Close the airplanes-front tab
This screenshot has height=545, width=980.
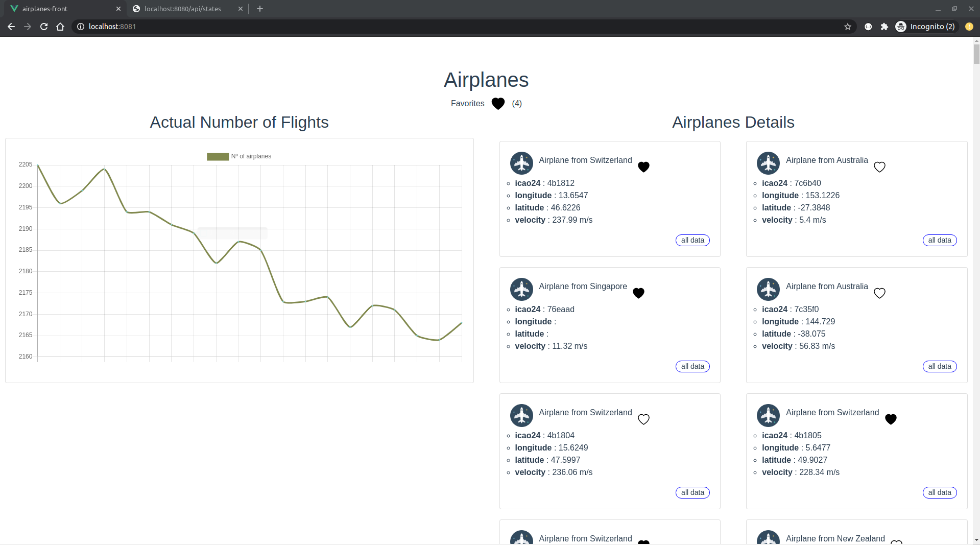click(x=118, y=9)
